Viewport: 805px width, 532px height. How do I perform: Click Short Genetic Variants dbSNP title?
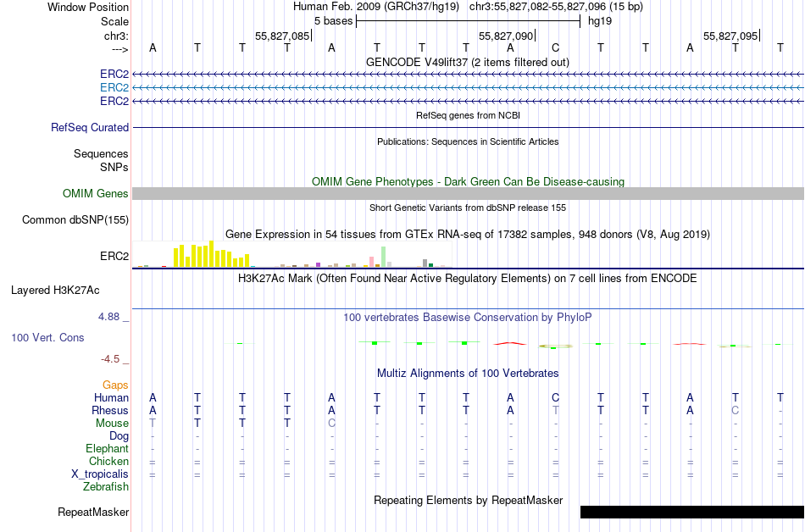pos(468,208)
